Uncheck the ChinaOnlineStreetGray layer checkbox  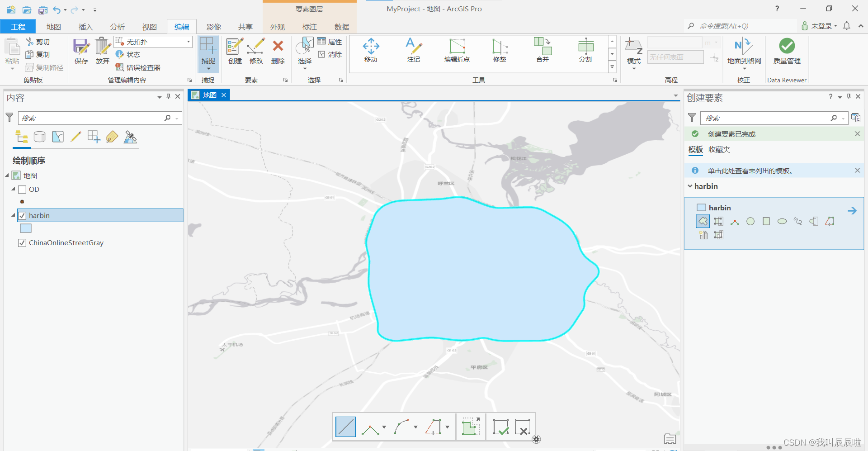tap(22, 243)
